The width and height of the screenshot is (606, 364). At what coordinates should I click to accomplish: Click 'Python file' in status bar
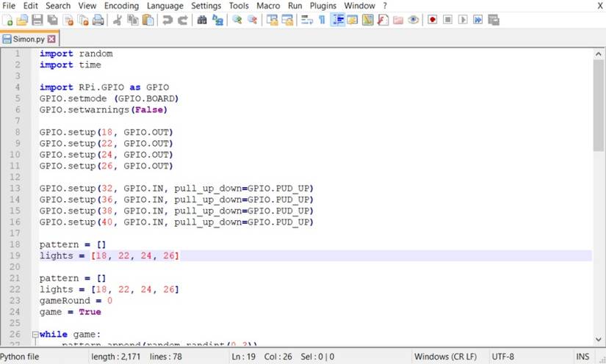click(x=19, y=357)
